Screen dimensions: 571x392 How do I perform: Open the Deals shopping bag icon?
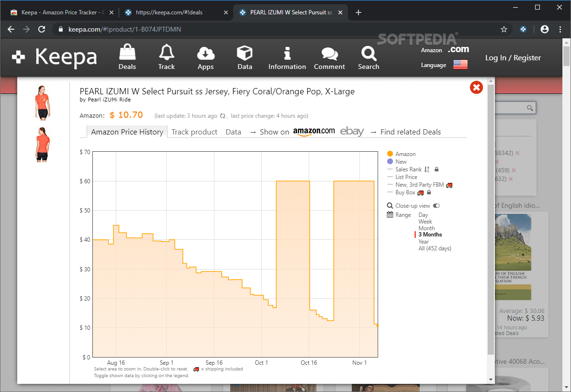point(127,57)
